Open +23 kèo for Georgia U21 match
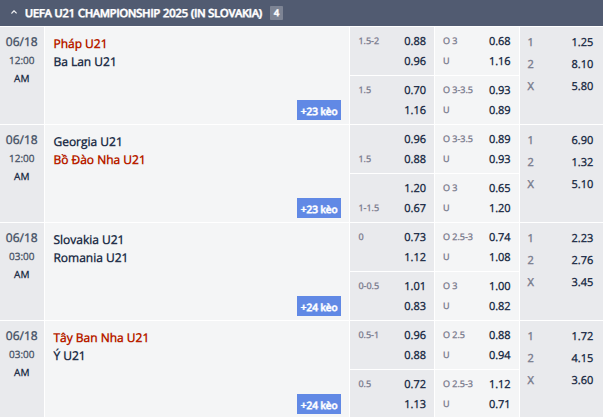This screenshot has width=603, height=417. [320, 209]
